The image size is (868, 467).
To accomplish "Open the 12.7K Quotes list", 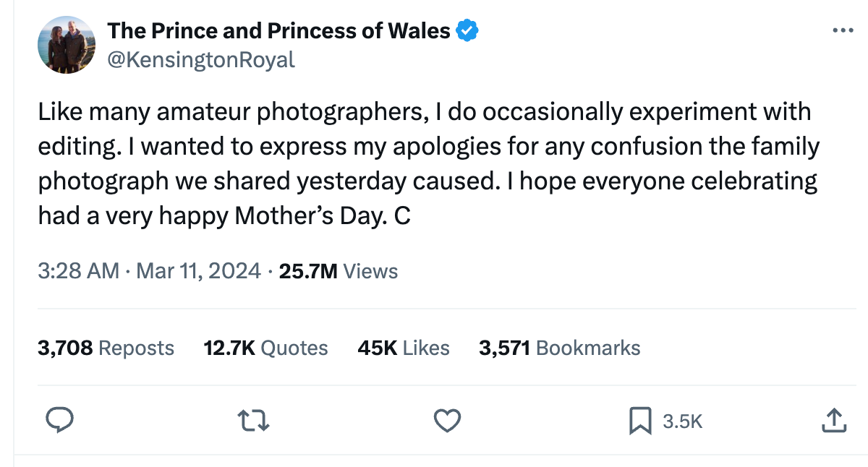I will click(265, 348).
